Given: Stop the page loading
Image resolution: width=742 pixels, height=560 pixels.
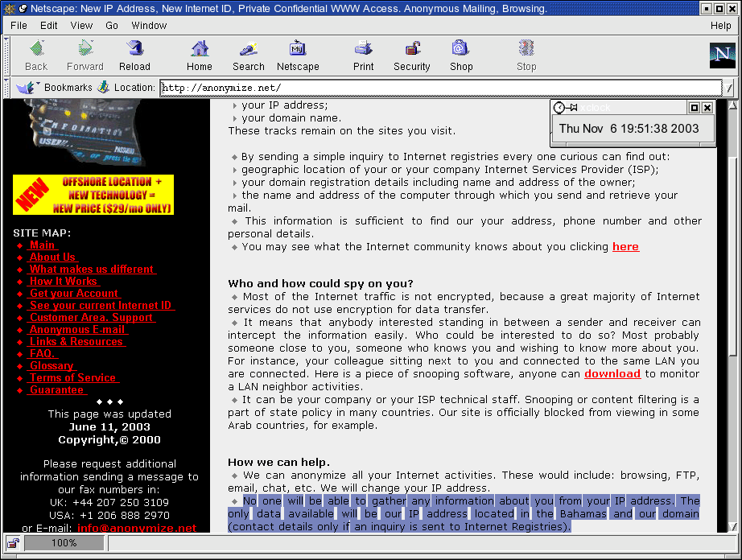Looking at the screenshot, I should pyautogui.click(x=526, y=56).
